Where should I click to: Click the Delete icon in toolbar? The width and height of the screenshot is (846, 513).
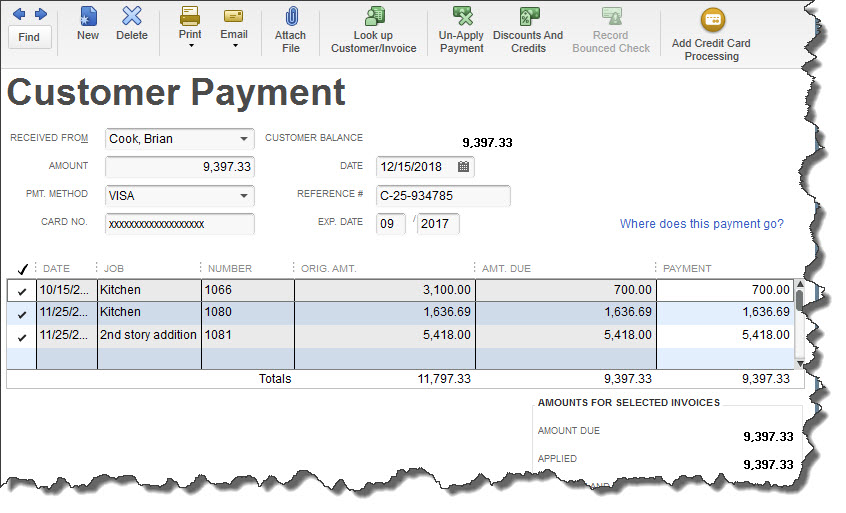(x=132, y=17)
